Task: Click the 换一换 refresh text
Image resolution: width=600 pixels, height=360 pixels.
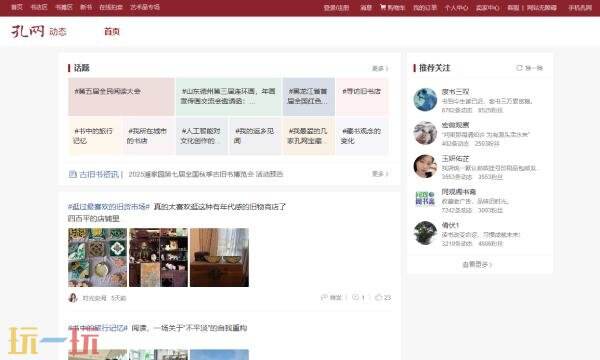Action: coord(533,68)
